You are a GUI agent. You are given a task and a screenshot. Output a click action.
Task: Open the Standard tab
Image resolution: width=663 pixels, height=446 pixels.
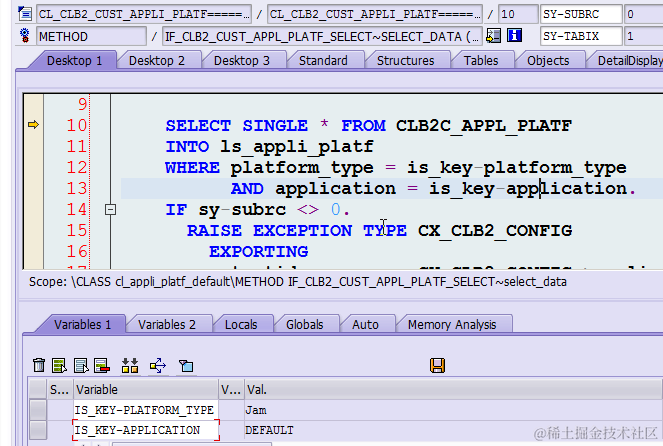coord(323,60)
